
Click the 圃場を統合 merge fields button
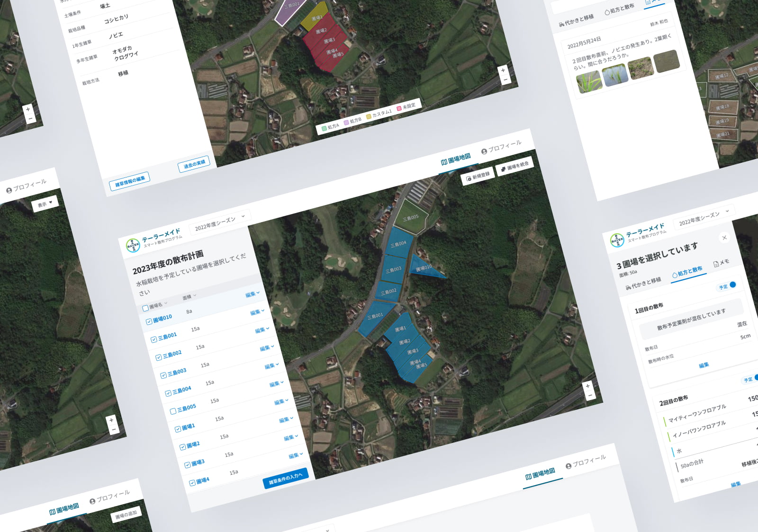(514, 166)
